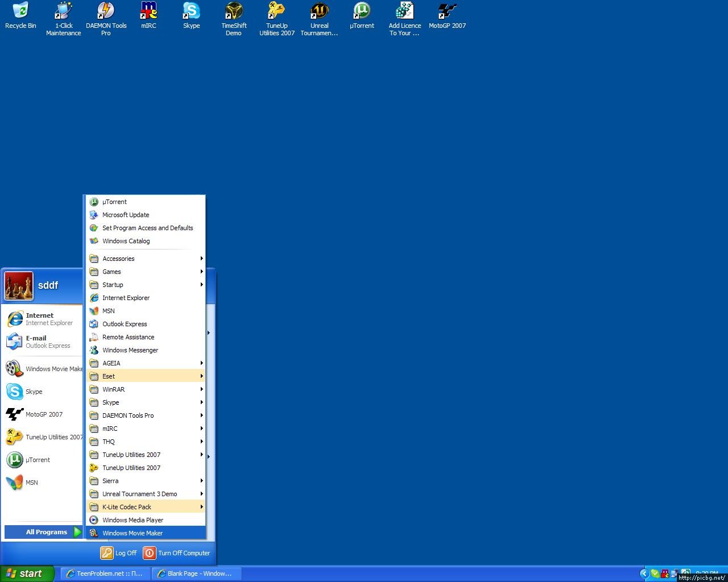Select TuneUp Utilities 2007 desktop icon
The image size is (728, 582).
coord(277,19)
